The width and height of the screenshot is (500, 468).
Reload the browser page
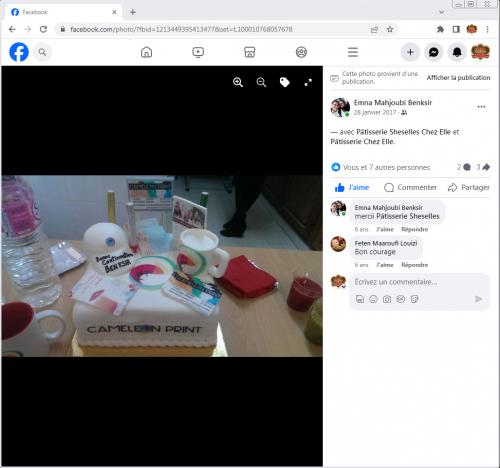pos(43,29)
